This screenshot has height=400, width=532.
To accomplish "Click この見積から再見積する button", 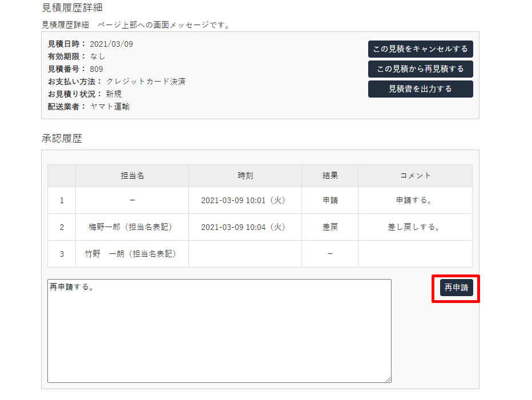I will pos(420,69).
